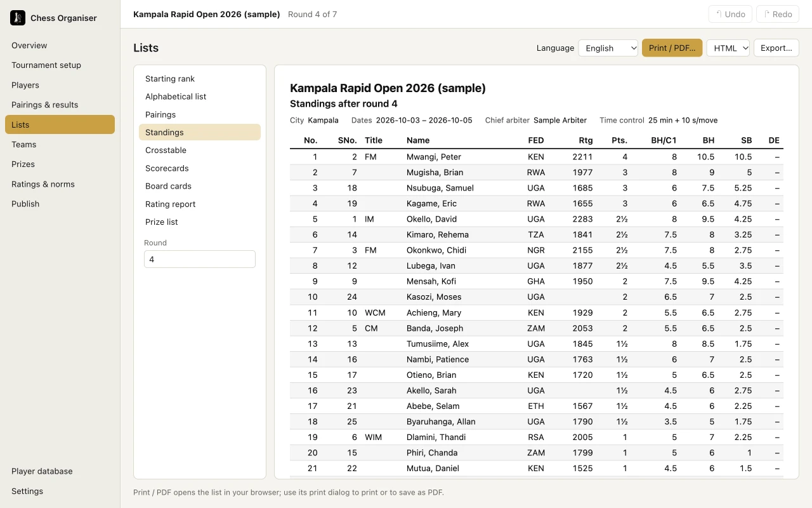Open the Prize list

(x=200, y=222)
